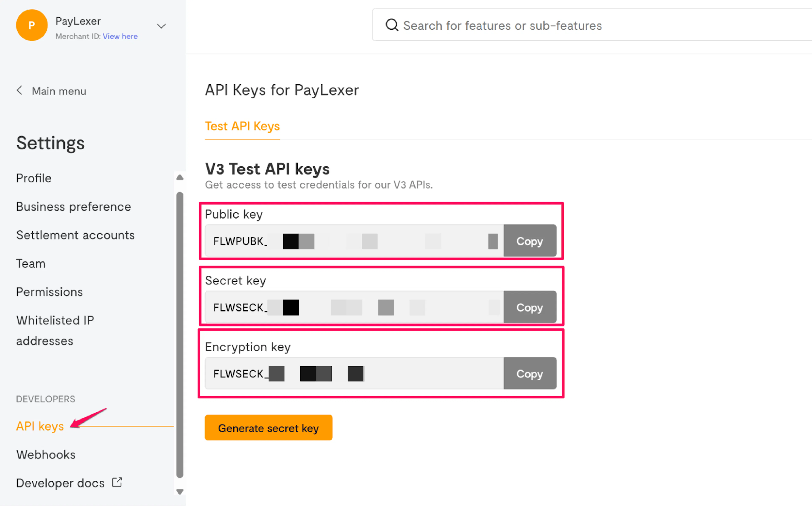Image resolution: width=812 pixels, height=506 pixels.
Task: Click the sidebar scroll up arrow
Action: pyautogui.click(x=180, y=177)
